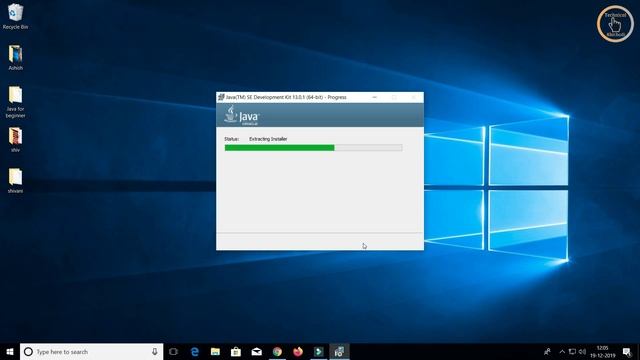Focus the Type here to search box

(91, 351)
